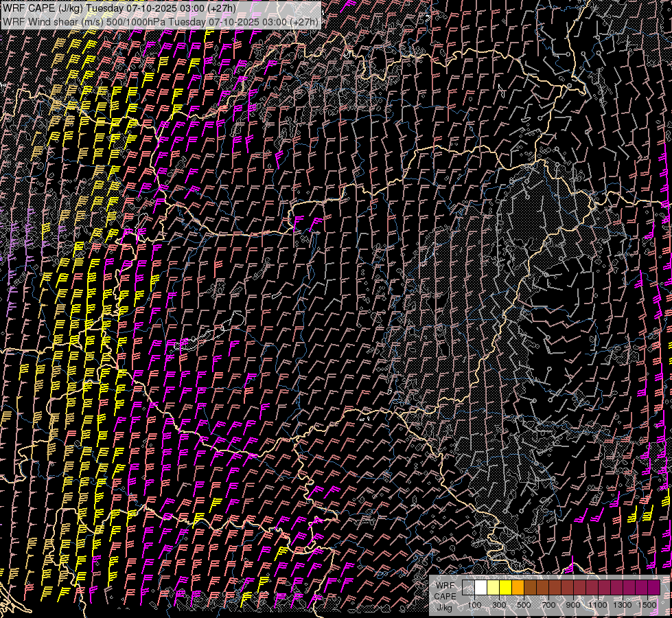This screenshot has width=672, height=618.
Task: Click the WRF Wind shear title line
Action: (161, 21)
